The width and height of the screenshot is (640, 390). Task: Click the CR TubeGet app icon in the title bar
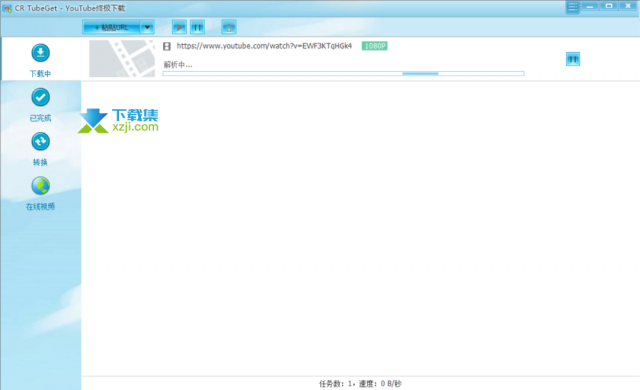(x=7, y=8)
